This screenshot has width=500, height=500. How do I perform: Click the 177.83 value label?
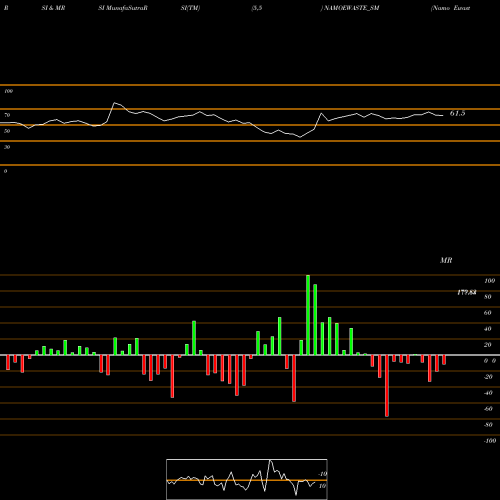[467, 292]
